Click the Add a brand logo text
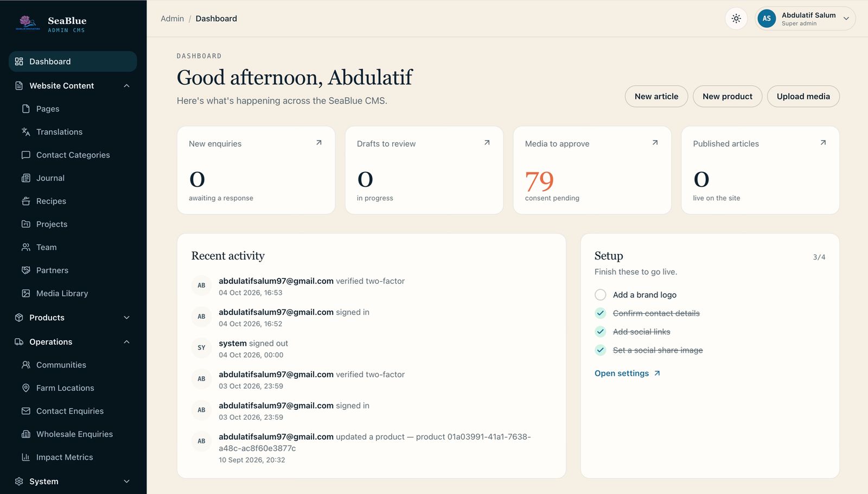868x494 pixels. click(x=644, y=295)
